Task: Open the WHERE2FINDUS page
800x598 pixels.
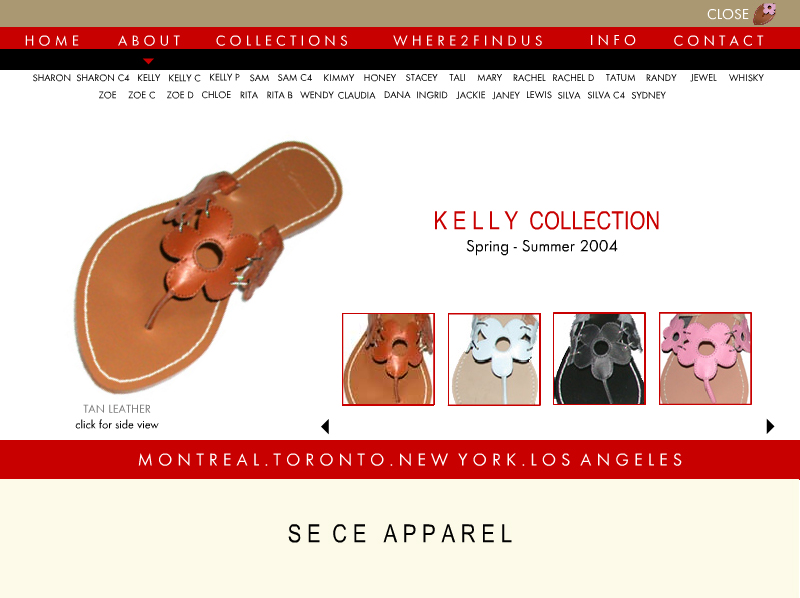Action: 468,40
